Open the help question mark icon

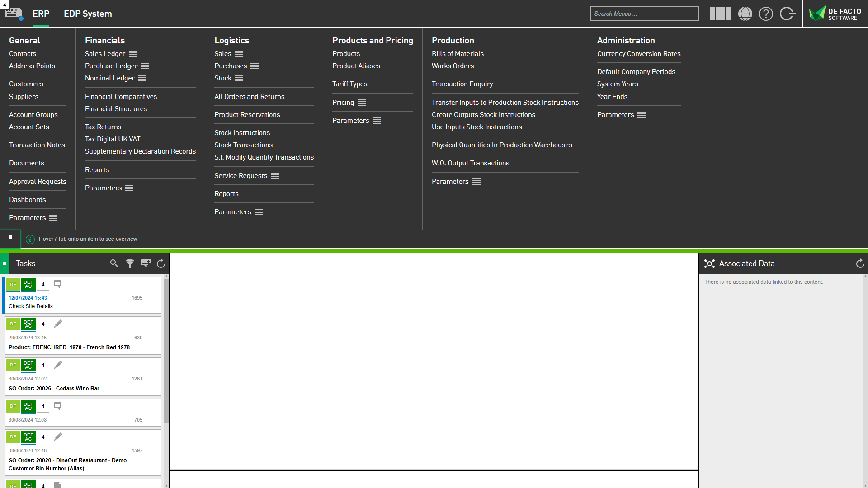(x=766, y=14)
